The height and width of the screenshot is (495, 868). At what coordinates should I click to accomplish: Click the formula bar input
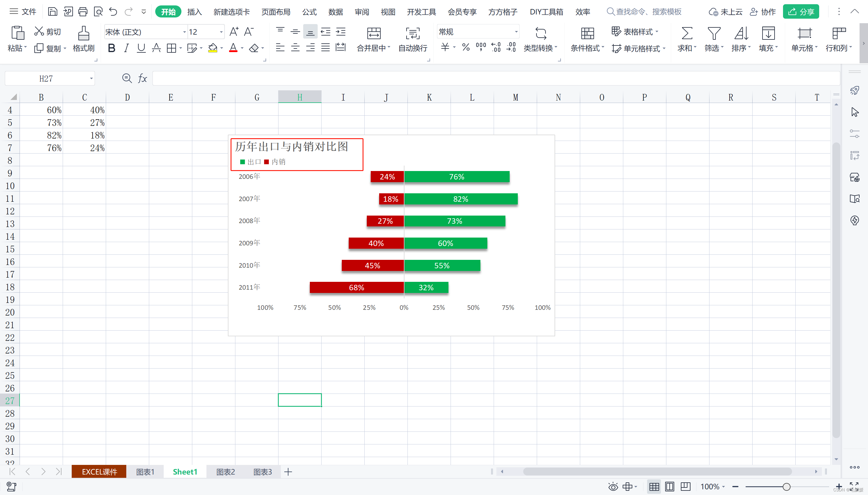pyautogui.click(x=496, y=79)
